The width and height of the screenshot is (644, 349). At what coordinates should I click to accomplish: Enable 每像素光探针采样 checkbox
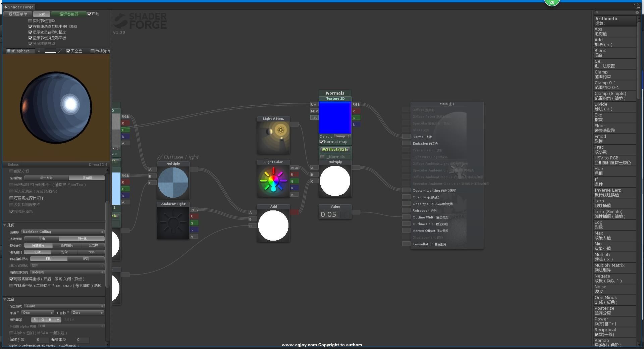(x=11, y=198)
